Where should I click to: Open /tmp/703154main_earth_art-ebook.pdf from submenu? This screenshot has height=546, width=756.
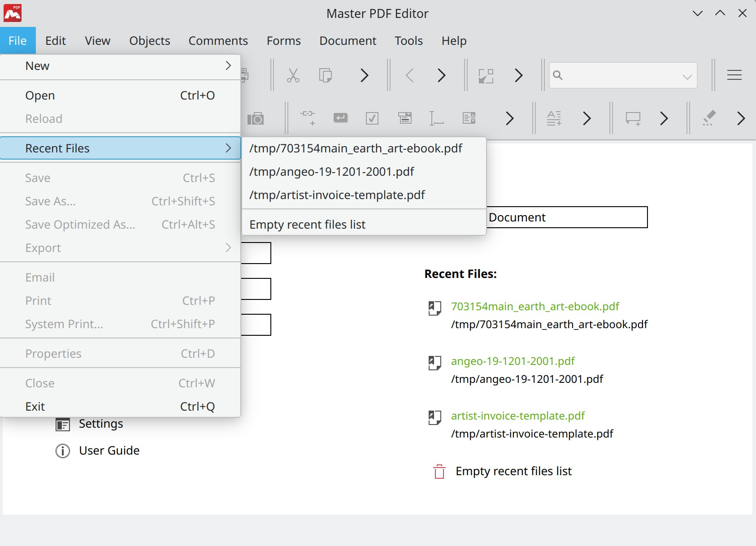coord(364,148)
